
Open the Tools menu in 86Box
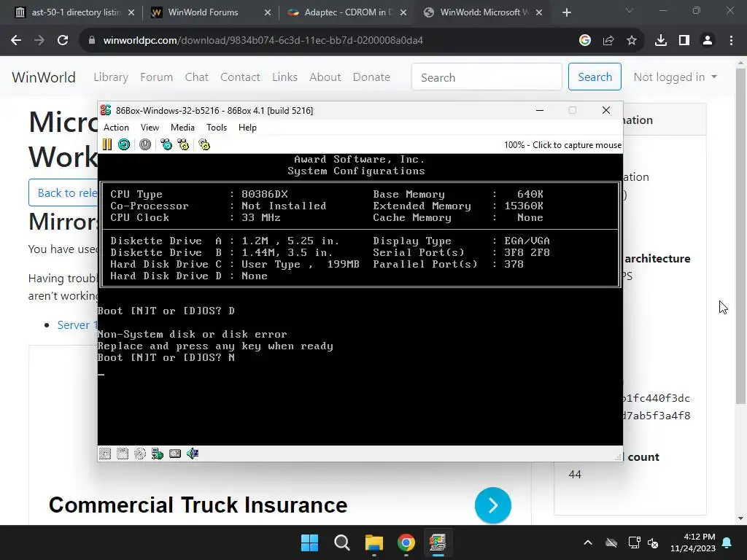216,128
